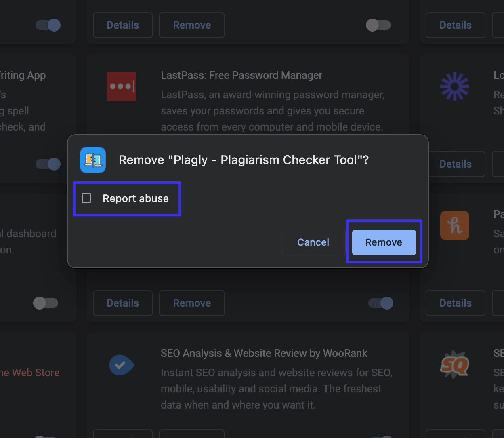Click the purple asterisk extension icon

454,86
